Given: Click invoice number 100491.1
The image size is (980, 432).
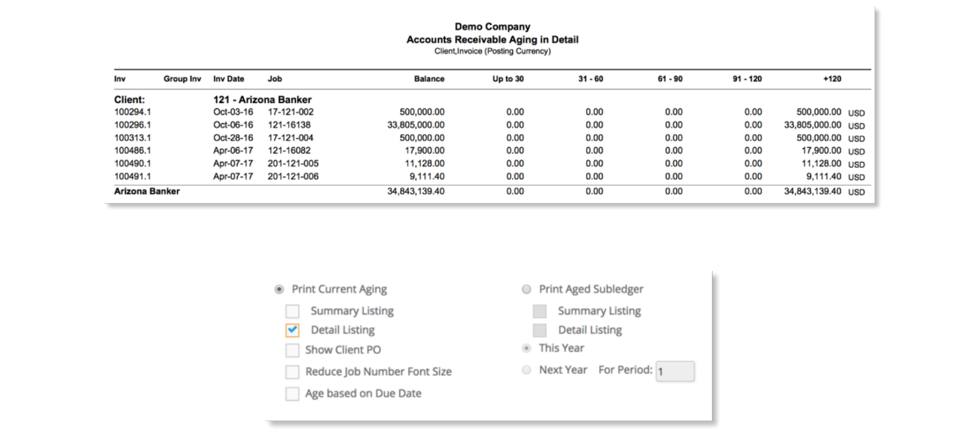Looking at the screenshot, I should [x=133, y=177].
